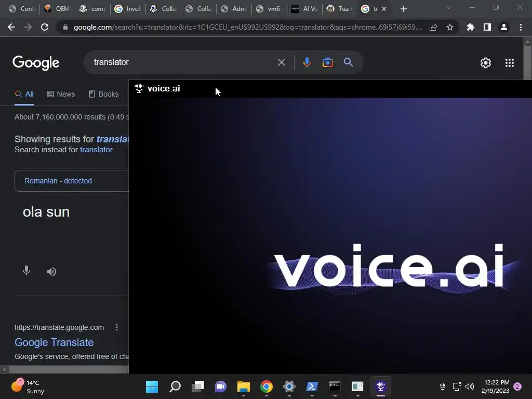Open the voice.ai taskbar icon
This screenshot has width=532, height=399.
point(380,387)
